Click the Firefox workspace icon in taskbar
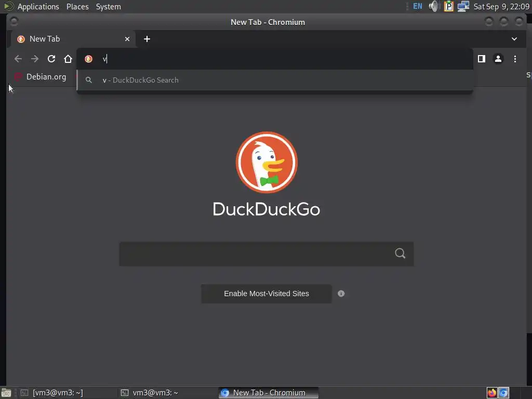This screenshot has height=399, width=532. pos(492,393)
